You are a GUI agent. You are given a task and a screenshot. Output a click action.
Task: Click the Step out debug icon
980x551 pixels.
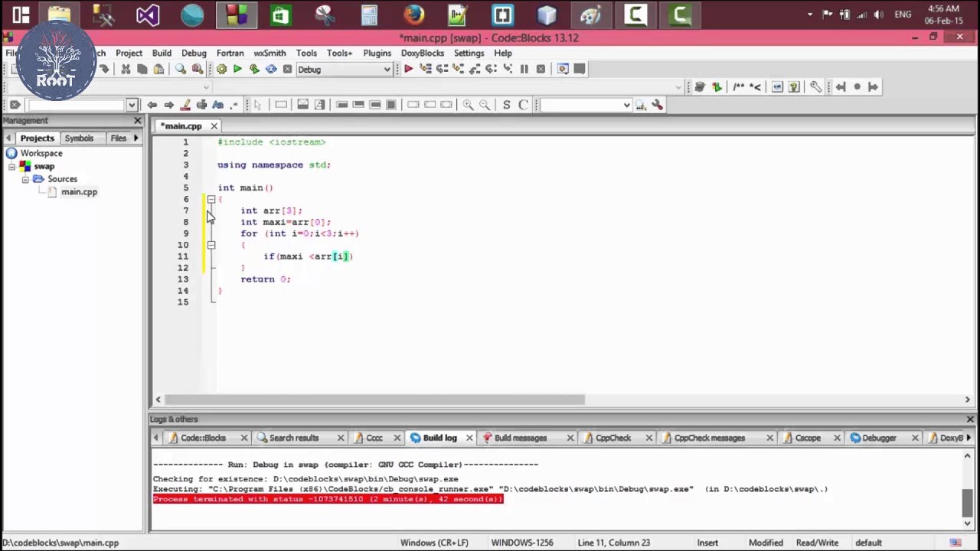pyautogui.click(x=475, y=69)
